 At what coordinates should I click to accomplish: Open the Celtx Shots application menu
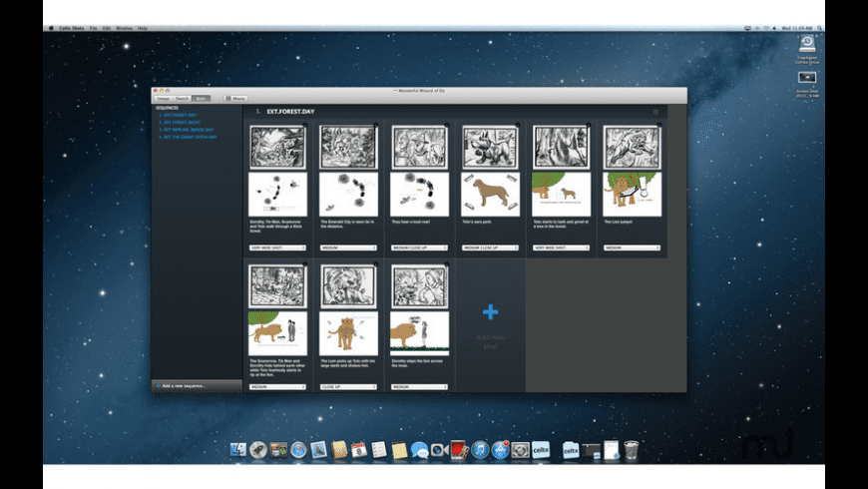[72, 28]
